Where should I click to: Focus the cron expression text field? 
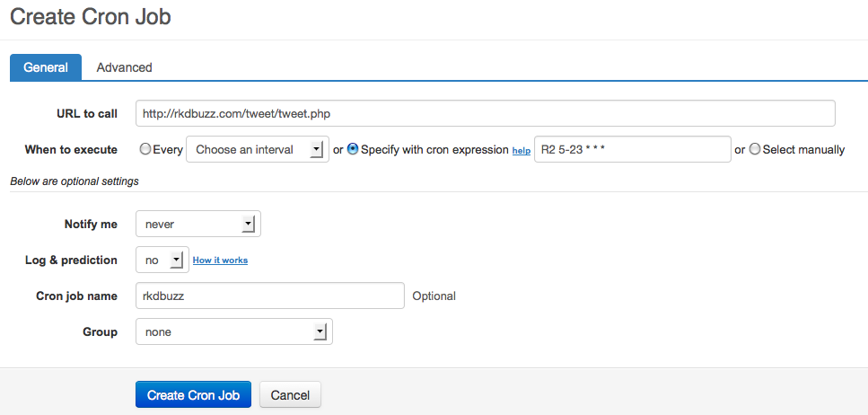coord(632,149)
